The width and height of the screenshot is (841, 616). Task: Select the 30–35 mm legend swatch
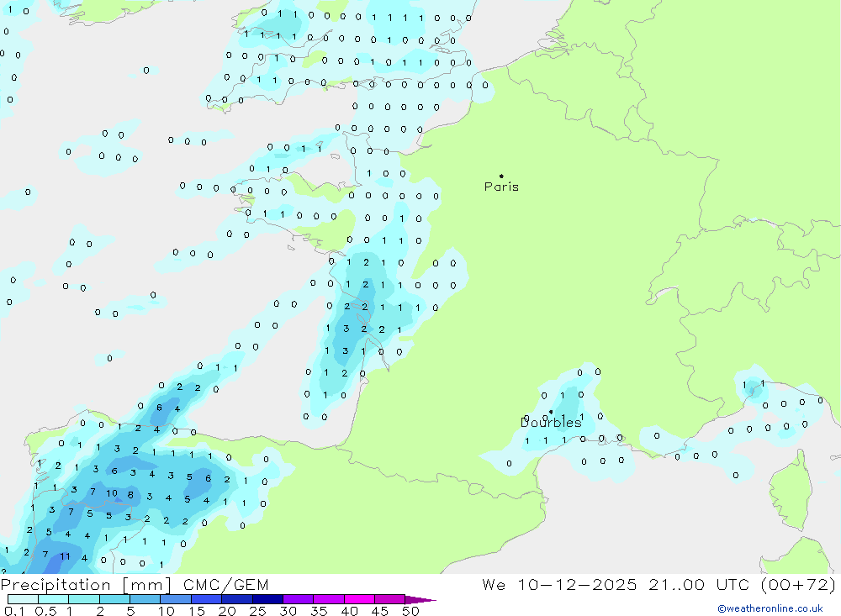pos(298,599)
